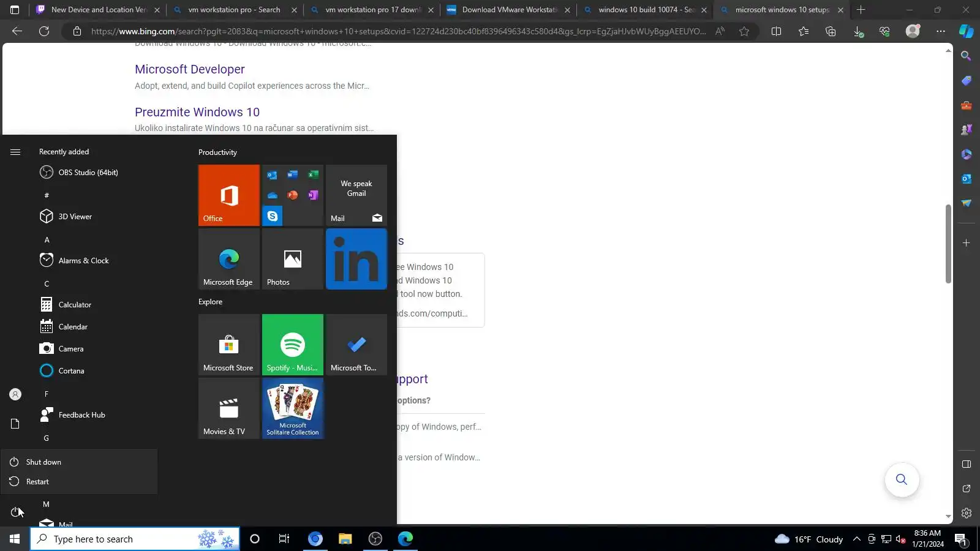Open weather widget 16°F Cloudy
The width and height of the screenshot is (980, 551).
809,539
